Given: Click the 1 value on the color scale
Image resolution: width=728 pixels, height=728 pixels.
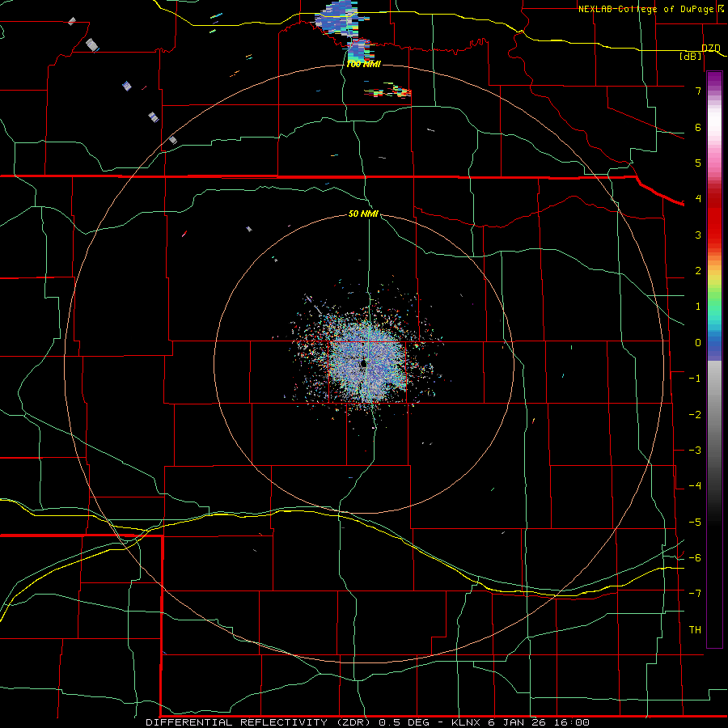Looking at the screenshot, I should (x=698, y=307).
